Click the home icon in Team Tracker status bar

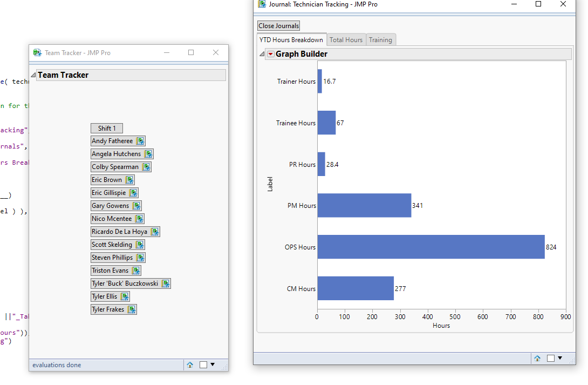190,364
